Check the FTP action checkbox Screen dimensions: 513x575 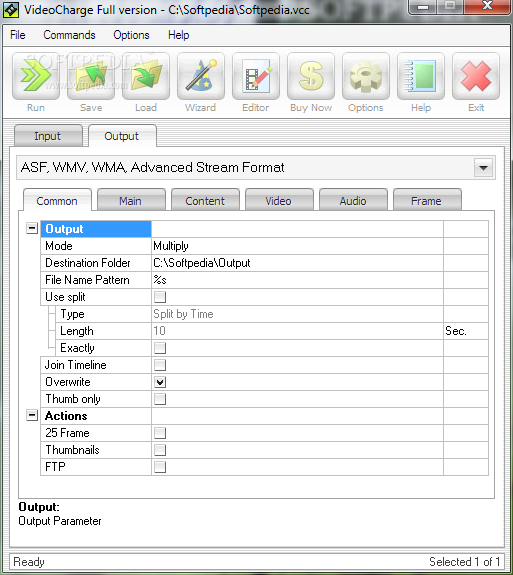click(160, 467)
